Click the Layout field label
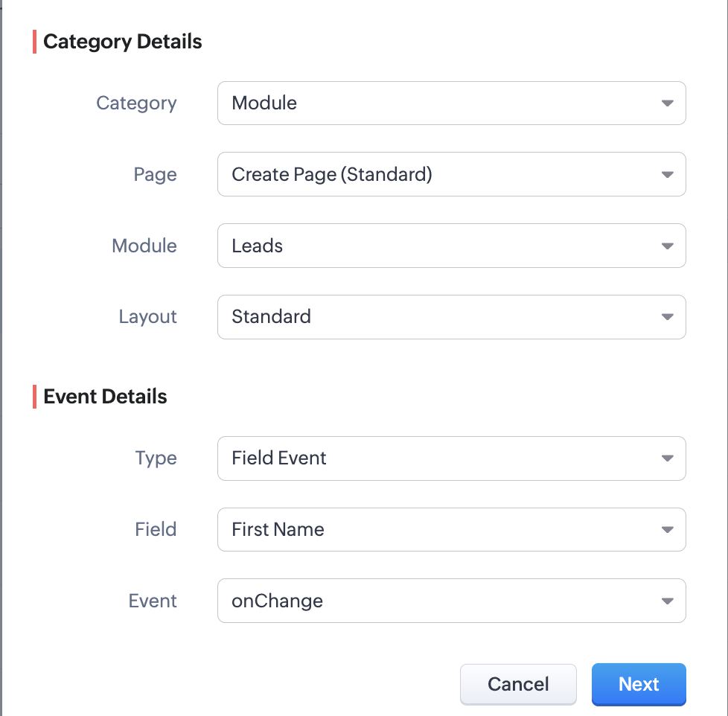 coord(147,316)
